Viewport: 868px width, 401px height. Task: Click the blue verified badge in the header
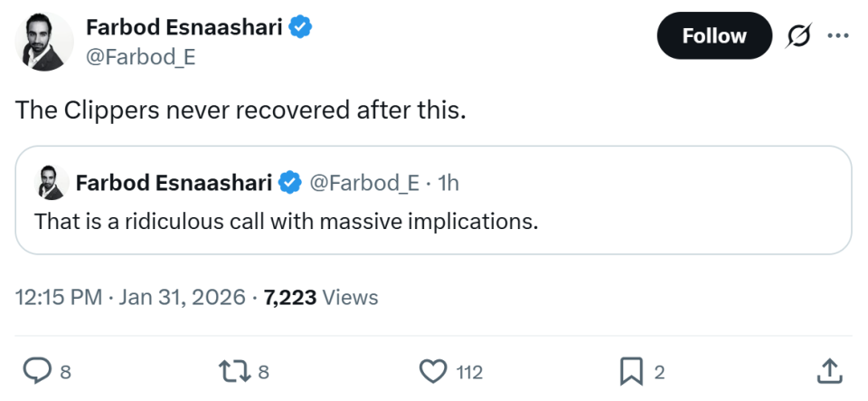(301, 28)
